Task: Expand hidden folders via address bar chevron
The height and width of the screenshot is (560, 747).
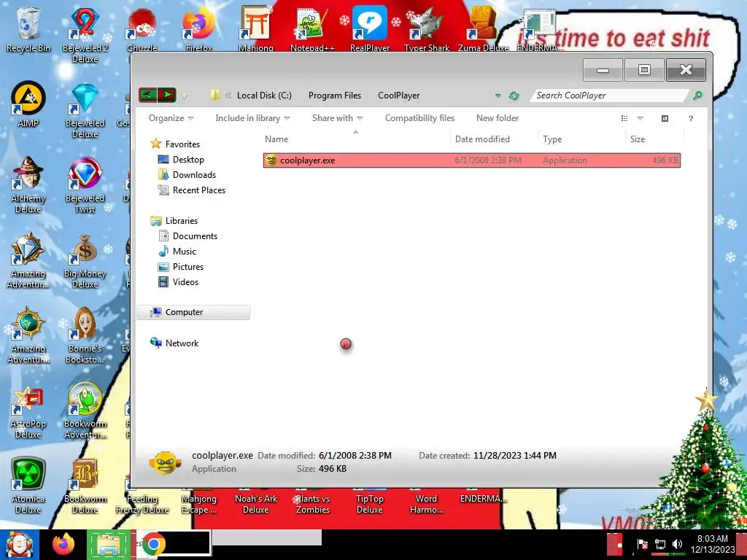Action: coord(228,96)
